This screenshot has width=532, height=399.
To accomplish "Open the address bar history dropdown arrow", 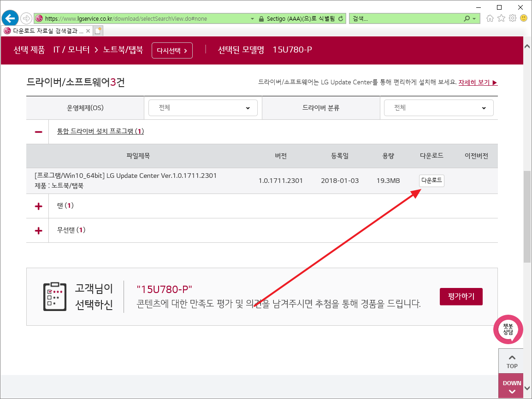I will pos(252,18).
